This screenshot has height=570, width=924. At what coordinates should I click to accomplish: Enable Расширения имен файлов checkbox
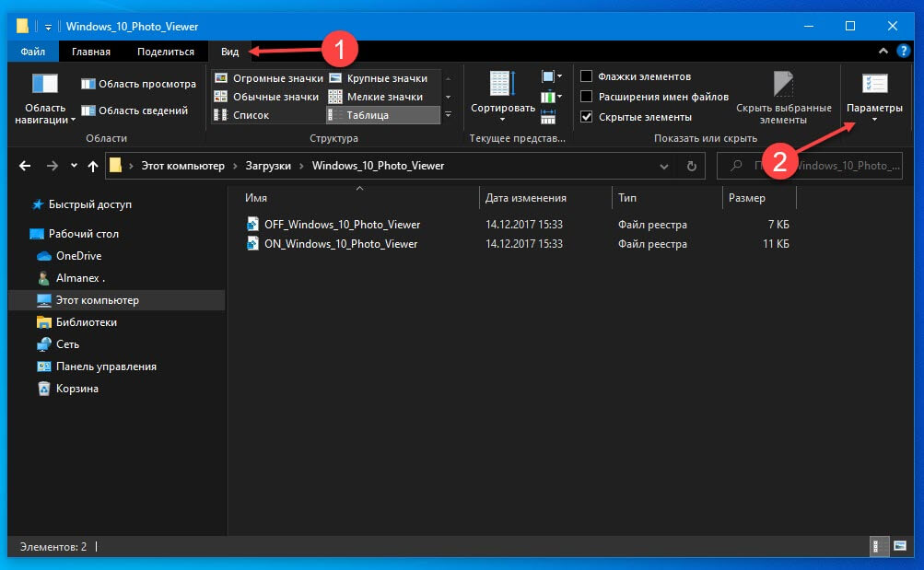coord(586,96)
